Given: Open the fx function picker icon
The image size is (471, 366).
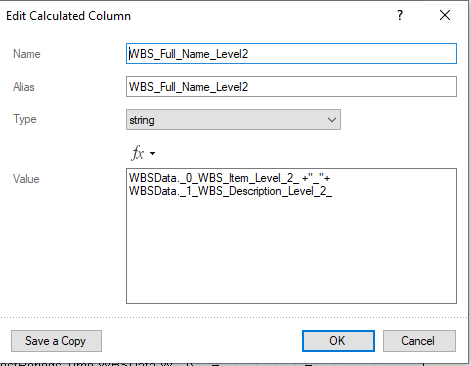Looking at the screenshot, I should click(x=138, y=153).
